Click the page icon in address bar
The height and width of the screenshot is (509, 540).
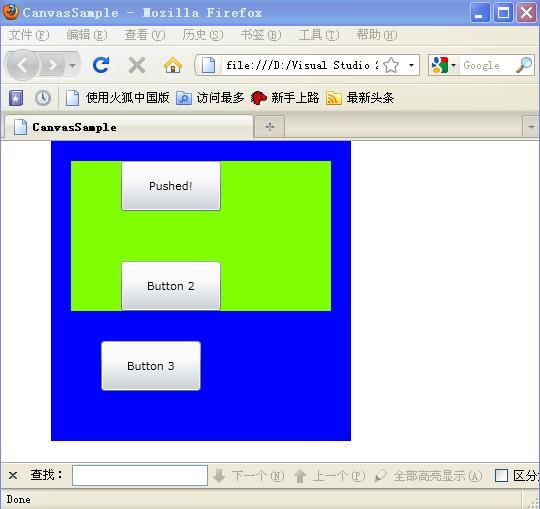208,65
